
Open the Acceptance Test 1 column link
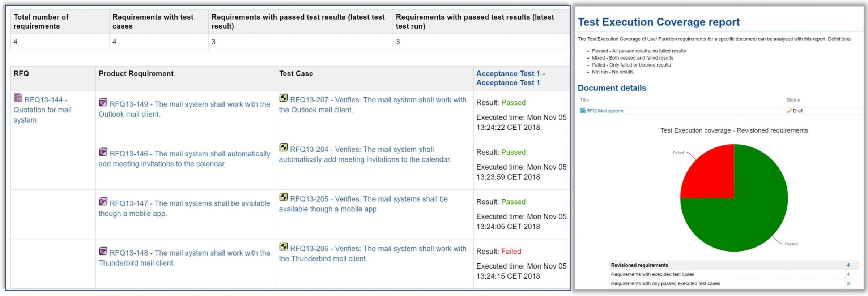(510, 78)
